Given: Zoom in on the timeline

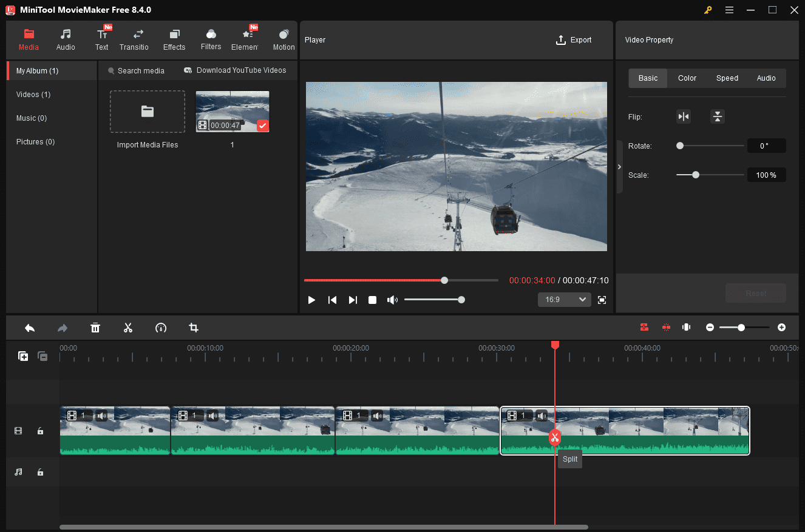Looking at the screenshot, I should (x=782, y=327).
